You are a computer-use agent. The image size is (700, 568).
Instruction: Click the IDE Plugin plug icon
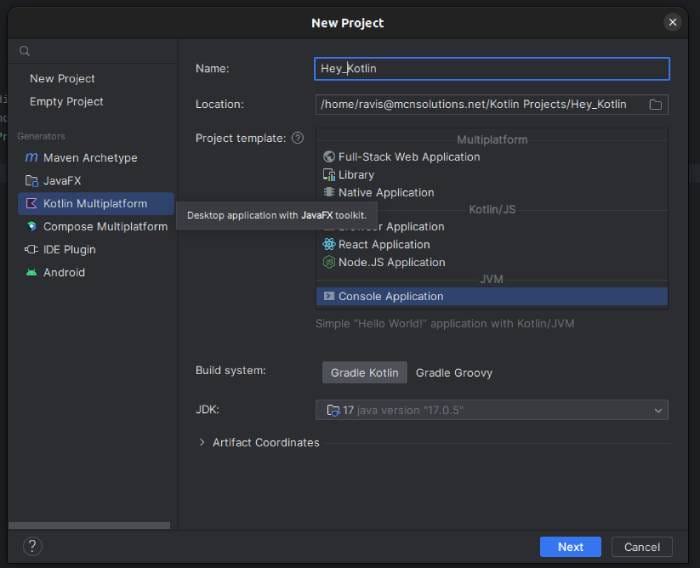31,250
